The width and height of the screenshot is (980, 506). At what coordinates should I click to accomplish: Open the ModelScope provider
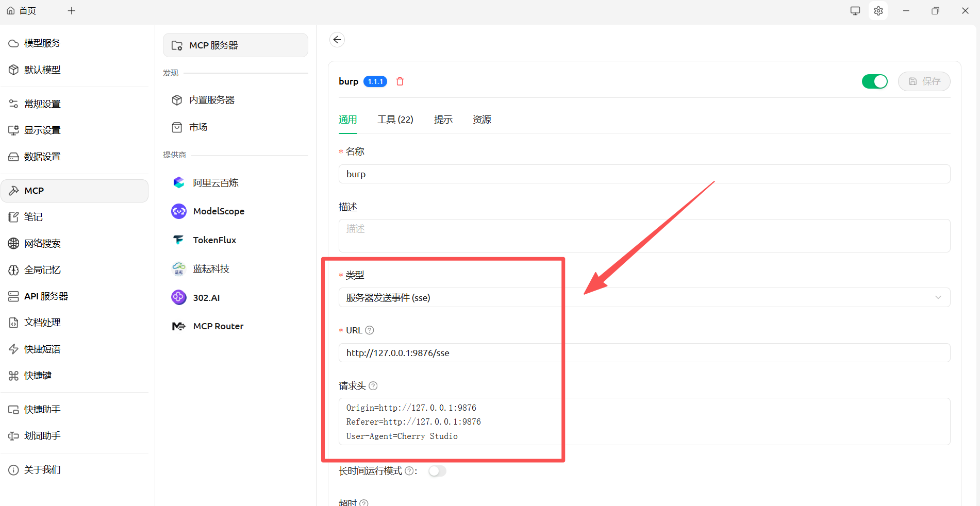[218, 211]
